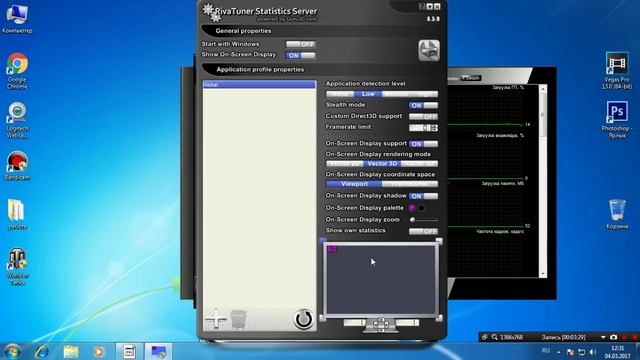
Task: Click the add application profile plus icon
Action: point(216,318)
